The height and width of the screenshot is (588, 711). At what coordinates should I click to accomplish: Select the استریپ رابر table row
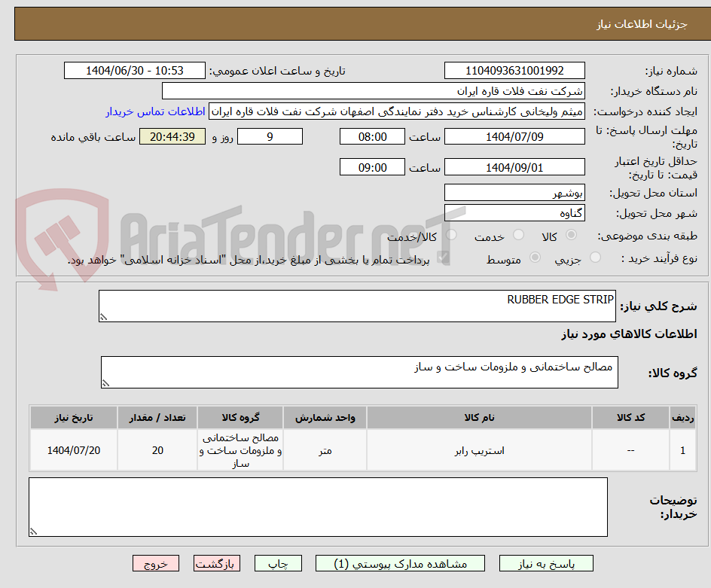coord(356,450)
